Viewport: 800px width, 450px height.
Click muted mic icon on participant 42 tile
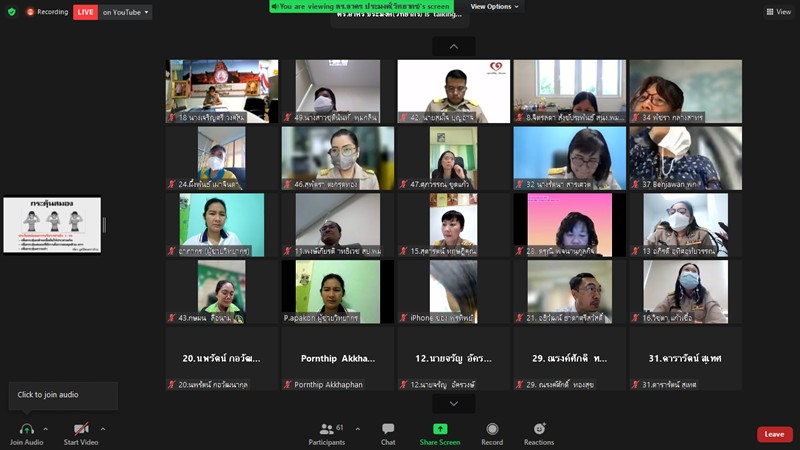[404, 118]
